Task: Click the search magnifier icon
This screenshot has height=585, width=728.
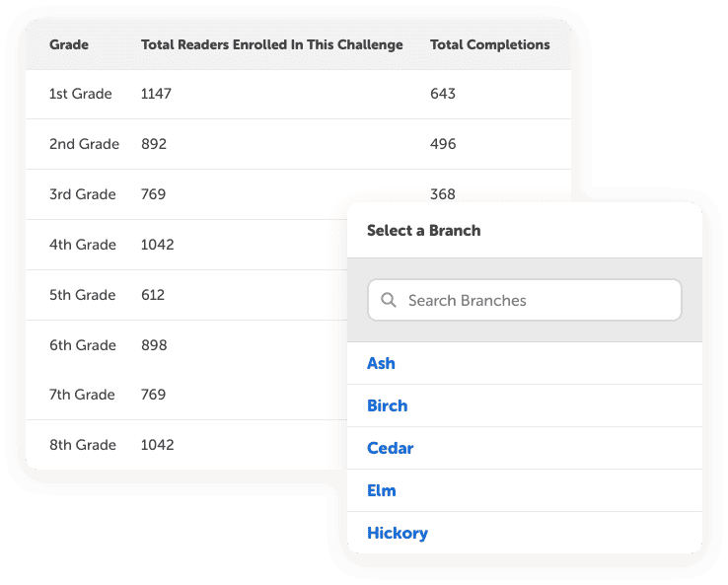Action: click(389, 300)
